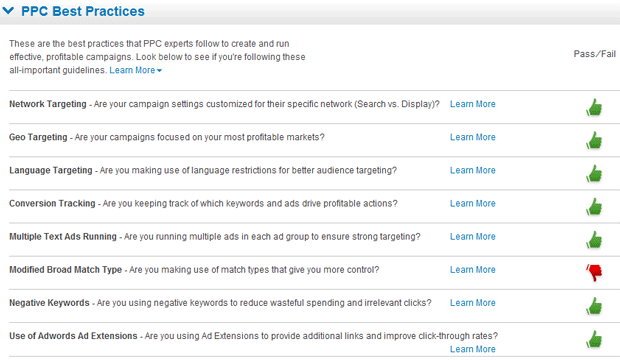Open Learn More for Language Targeting

[473, 171]
